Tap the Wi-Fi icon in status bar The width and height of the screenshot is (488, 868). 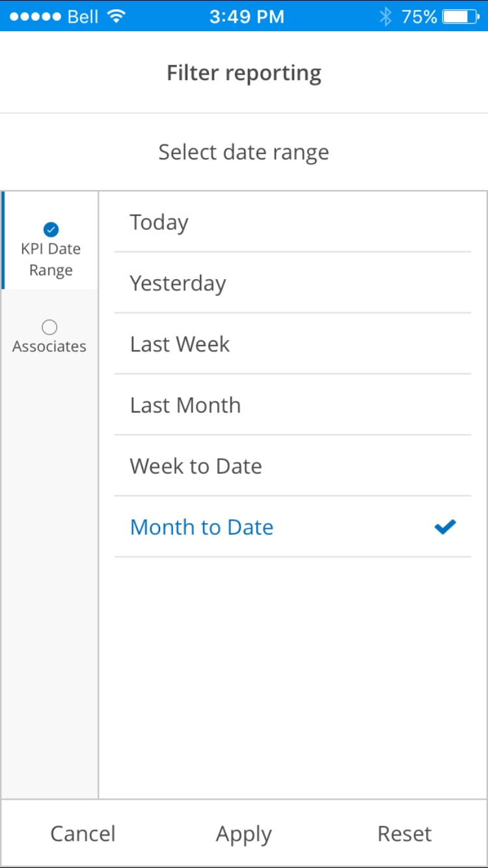116,16
